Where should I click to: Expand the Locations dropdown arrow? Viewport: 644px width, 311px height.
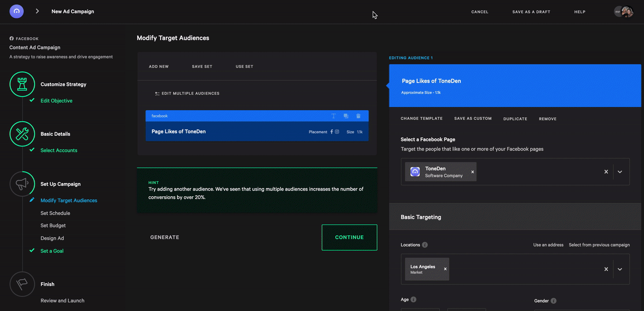tap(620, 269)
